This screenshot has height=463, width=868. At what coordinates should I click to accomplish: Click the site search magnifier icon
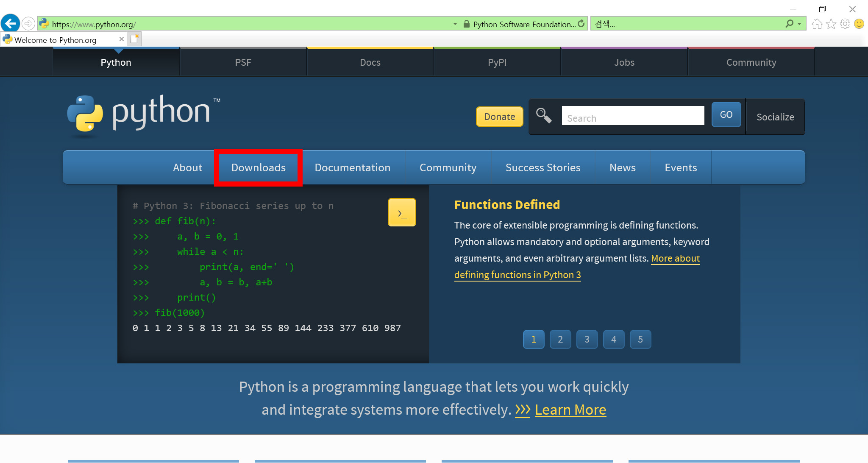pyautogui.click(x=544, y=115)
